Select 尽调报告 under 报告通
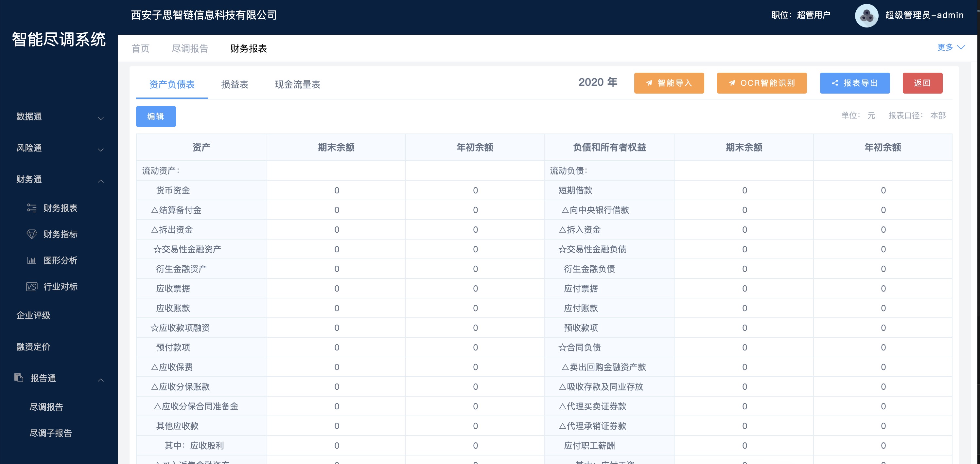980x464 pixels. coord(46,407)
